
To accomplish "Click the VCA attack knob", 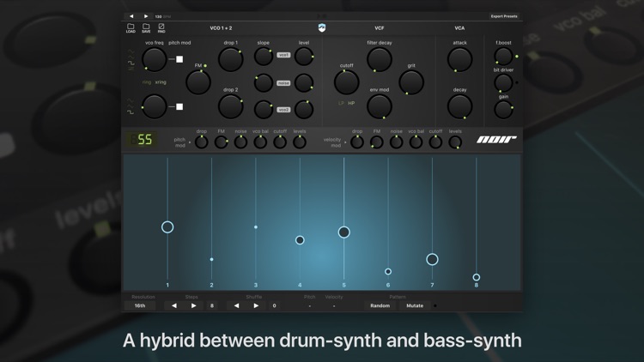I will point(459,59).
